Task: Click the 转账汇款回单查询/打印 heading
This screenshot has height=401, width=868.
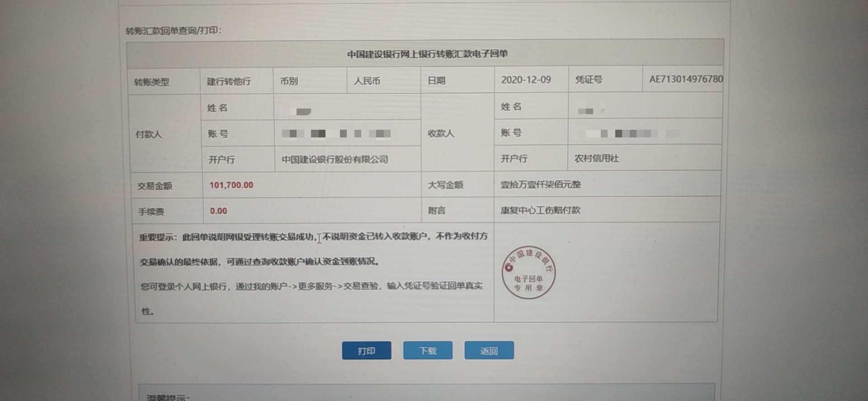Action: tap(174, 31)
